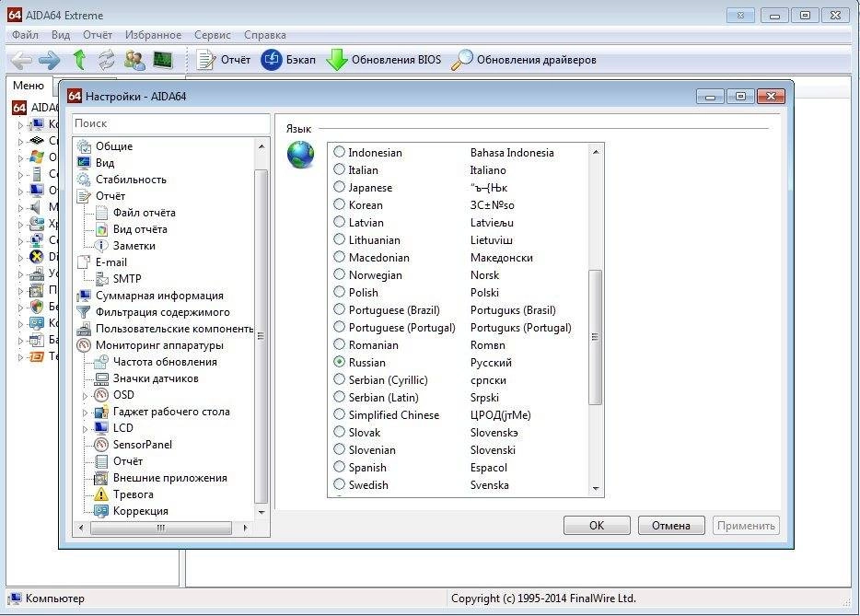Click the Применить button
The image size is (860, 616).
[x=746, y=526]
